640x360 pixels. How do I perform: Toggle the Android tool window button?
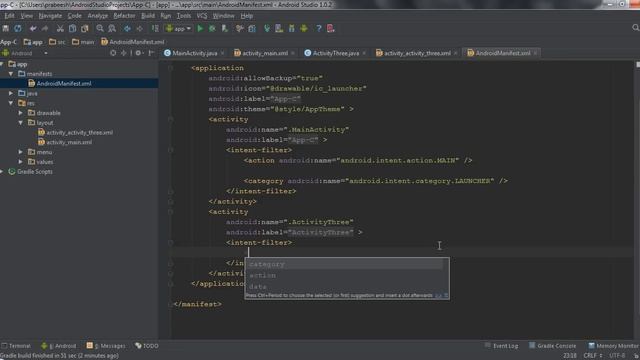tap(59, 346)
